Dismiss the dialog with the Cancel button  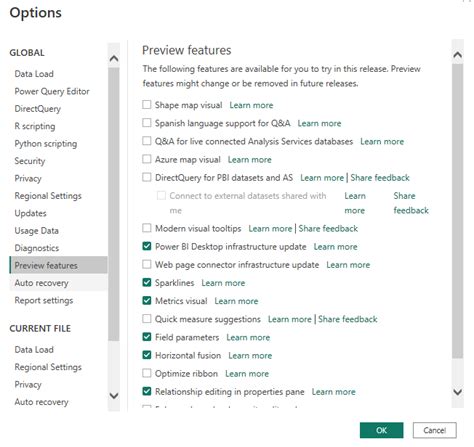coord(435,430)
